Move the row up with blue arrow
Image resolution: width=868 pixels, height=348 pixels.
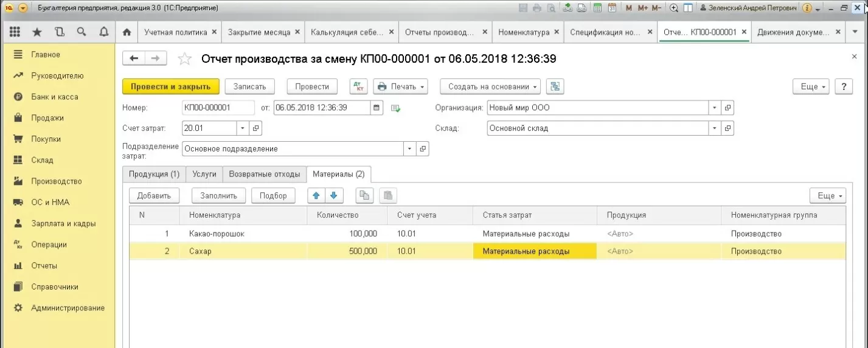(x=316, y=195)
